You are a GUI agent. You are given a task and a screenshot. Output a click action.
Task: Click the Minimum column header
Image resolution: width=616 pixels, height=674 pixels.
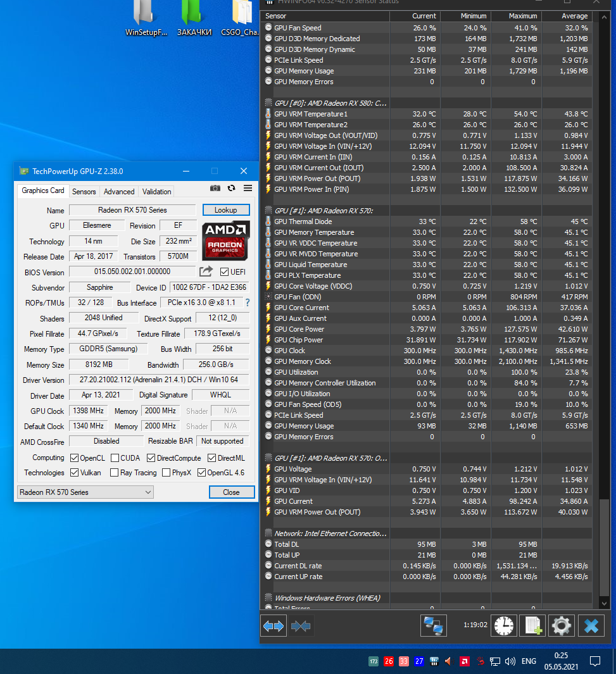click(x=465, y=16)
